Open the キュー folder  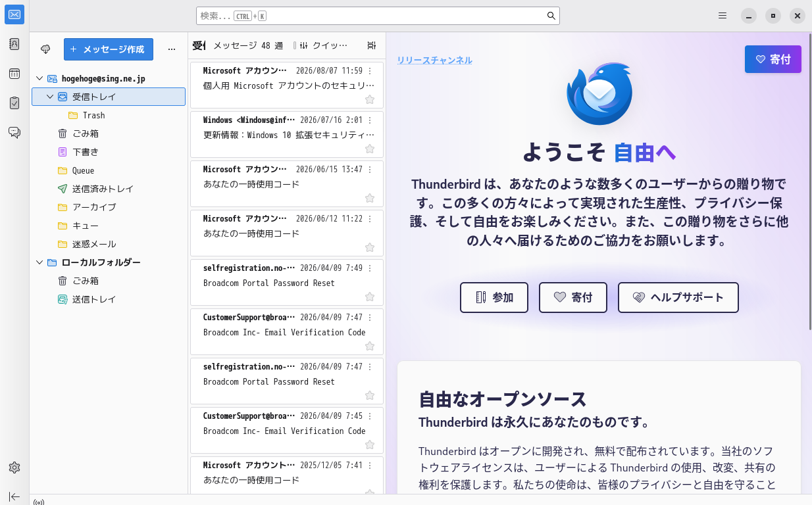coord(109,226)
